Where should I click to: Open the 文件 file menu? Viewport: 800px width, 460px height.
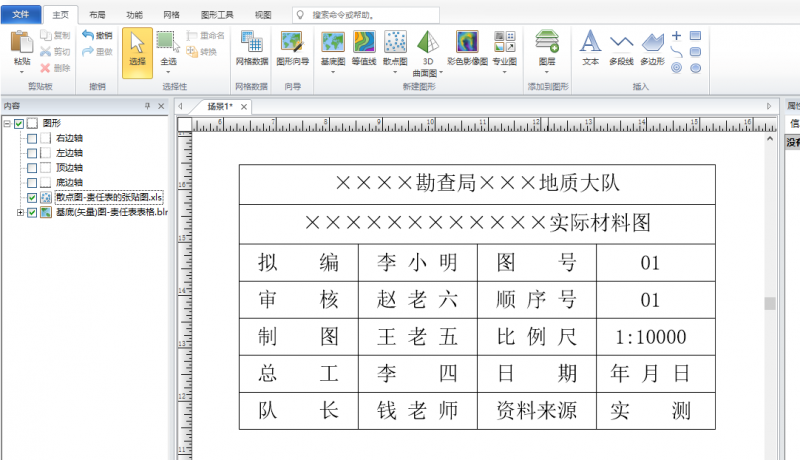coord(21,15)
